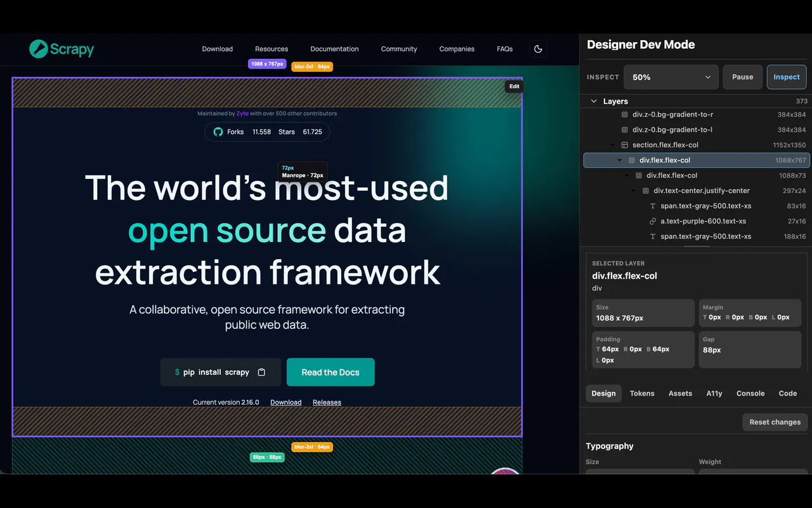Image resolution: width=812 pixels, height=508 pixels.
Task: Open the Resources nav menu item
Action: pyautogui.click(x=272, y=49)
